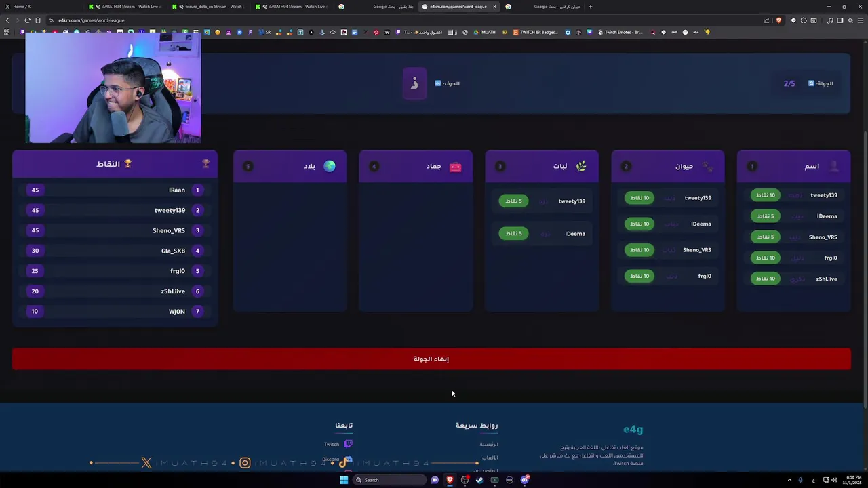Image resolution: width=868 pixels, height=488 pixels.
Task: Open the IMUATH bookmark
Action: click(484, 32)
